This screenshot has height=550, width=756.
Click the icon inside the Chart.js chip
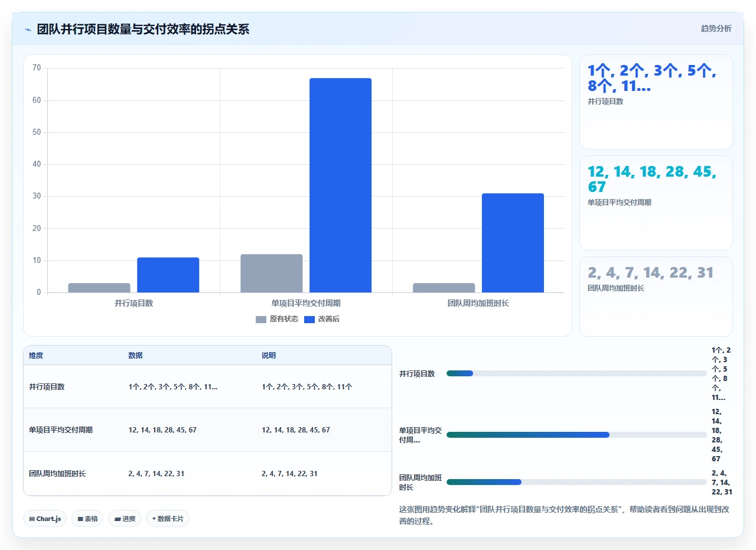click(31, 519)
